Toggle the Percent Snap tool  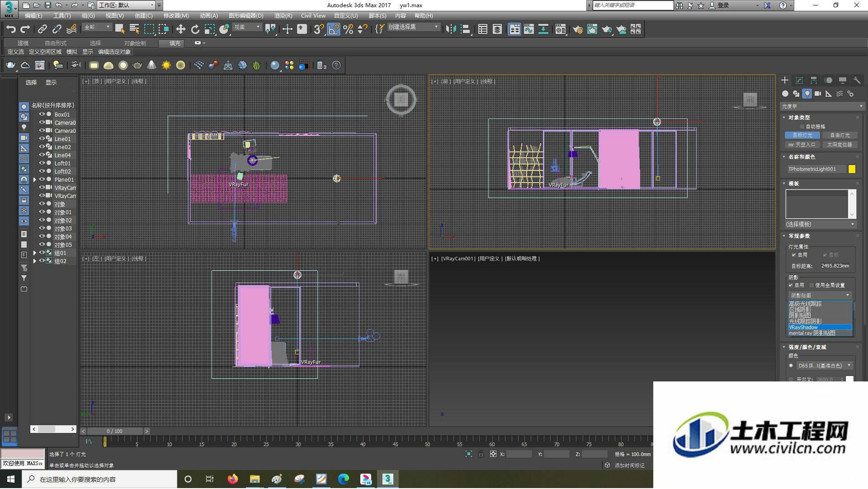click(x=348, y=29)
